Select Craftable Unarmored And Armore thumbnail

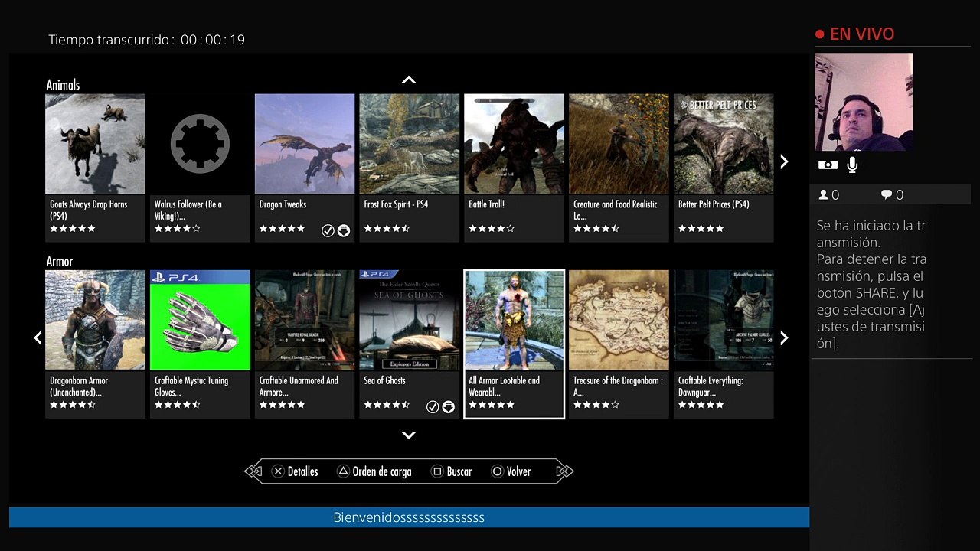coord(305,320)
